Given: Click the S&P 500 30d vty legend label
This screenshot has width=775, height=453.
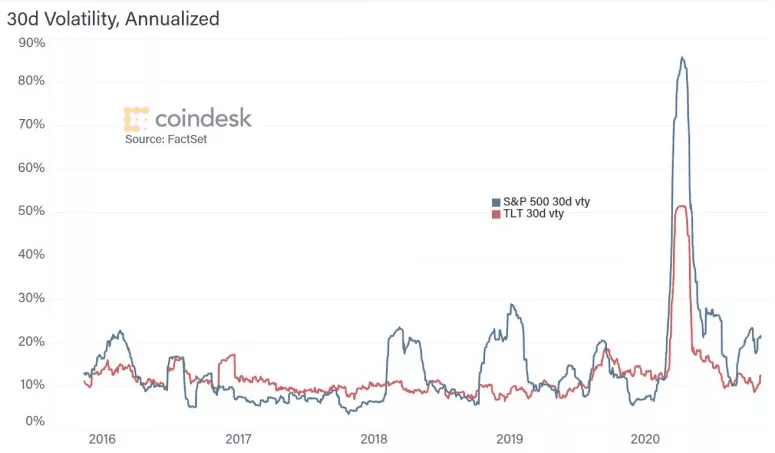Looking at the screenshot, I should 547,202.
